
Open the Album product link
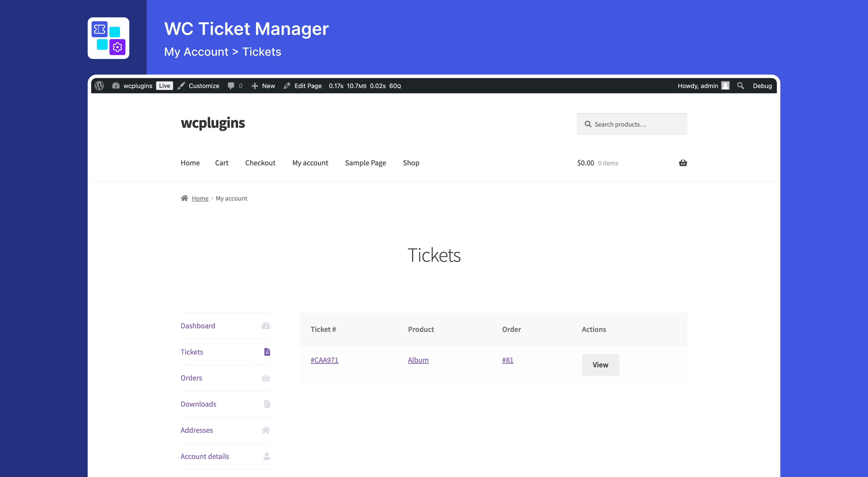point(418,360)
